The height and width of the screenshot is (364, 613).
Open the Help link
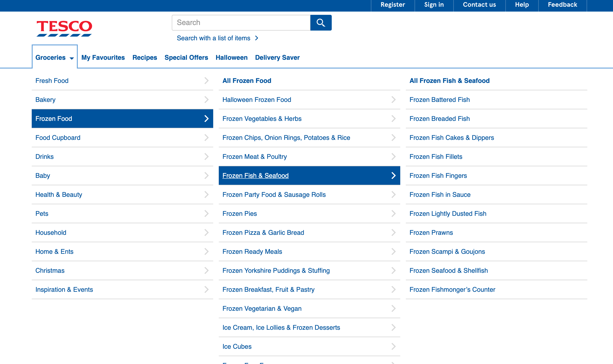click(x=522, y=5)
